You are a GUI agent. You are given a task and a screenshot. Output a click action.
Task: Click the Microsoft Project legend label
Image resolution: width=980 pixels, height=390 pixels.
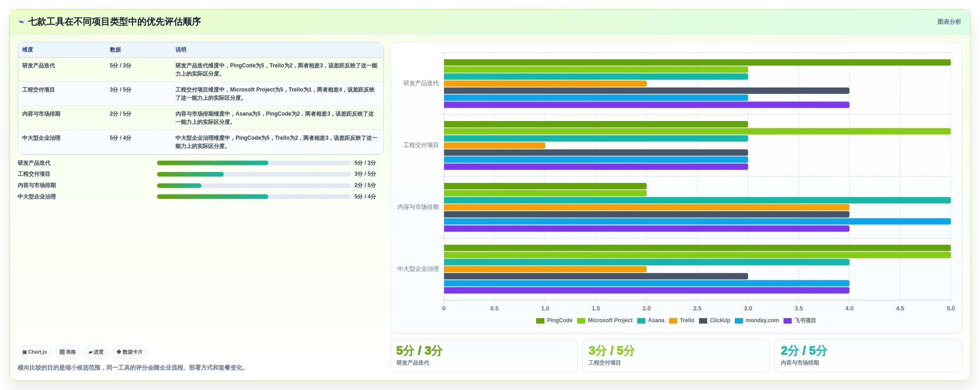tap(610, 320)
